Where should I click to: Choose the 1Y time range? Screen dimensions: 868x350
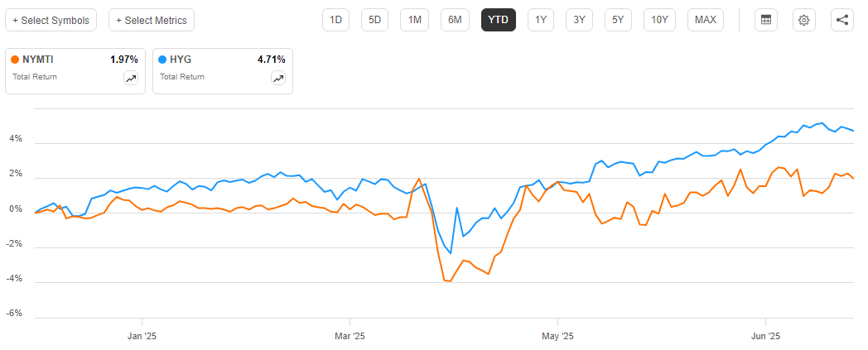pyautogui.click(x=541, y=20)
